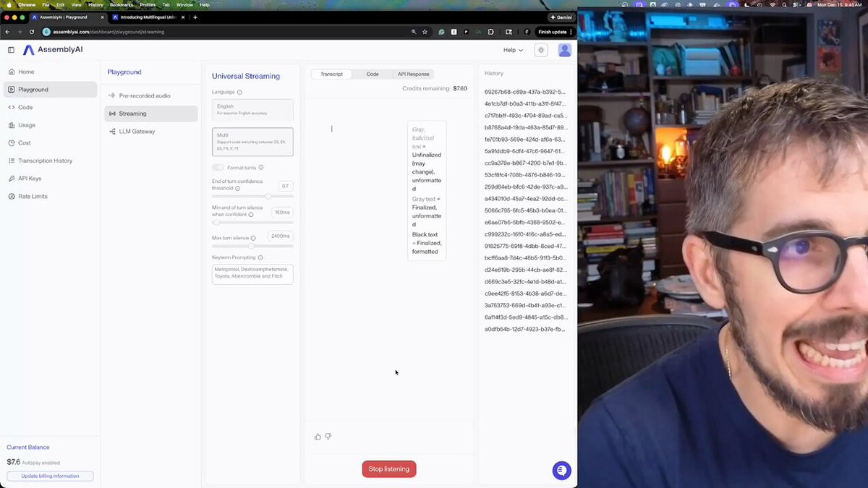Open the Chrome Bookmarks menu
Viewport: 868px width, 488px height.
click(122, 4)
